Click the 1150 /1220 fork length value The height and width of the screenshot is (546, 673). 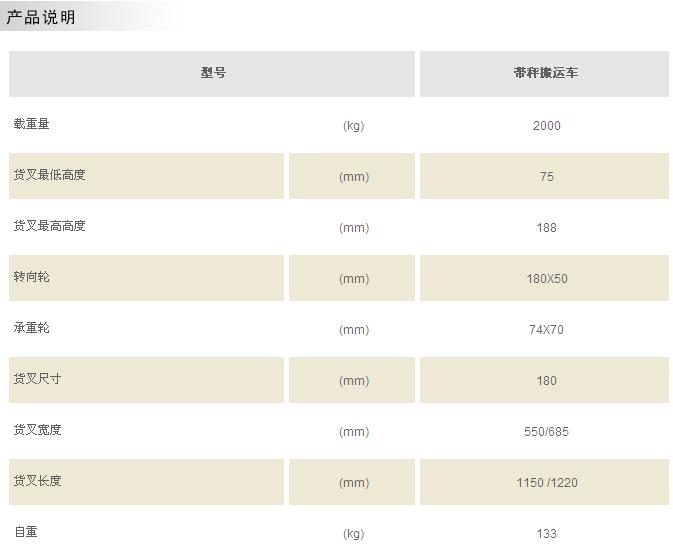pyautogui.click(x=547, y=482)
